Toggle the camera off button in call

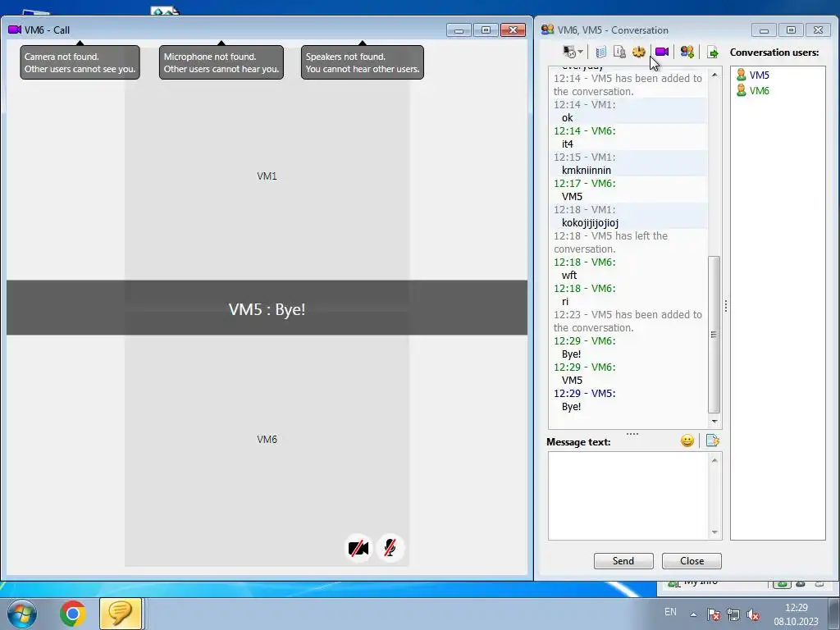(358, 548)
